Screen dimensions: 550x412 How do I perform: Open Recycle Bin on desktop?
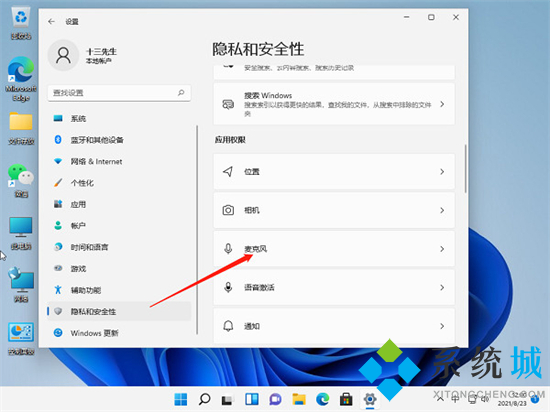(x=21, y=23)
